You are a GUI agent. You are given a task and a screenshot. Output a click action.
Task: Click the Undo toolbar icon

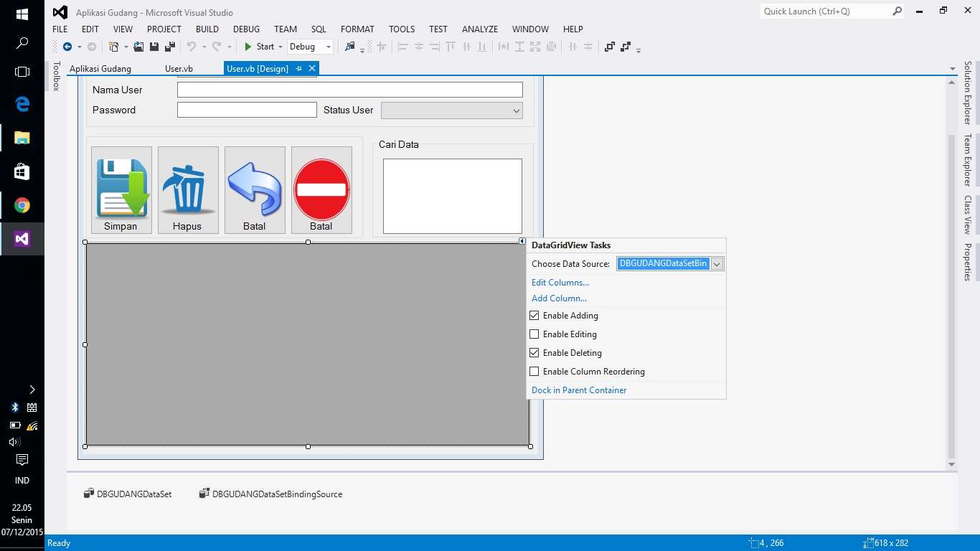(192, 47)
